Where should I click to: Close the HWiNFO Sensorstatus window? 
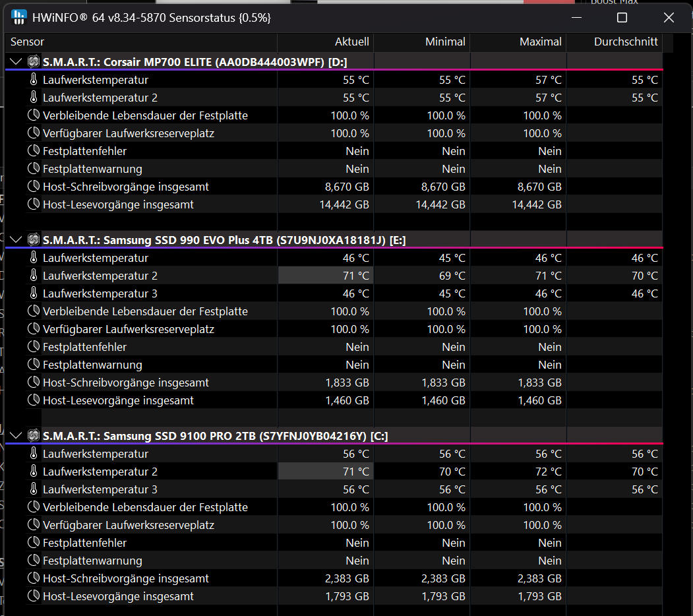669,18
